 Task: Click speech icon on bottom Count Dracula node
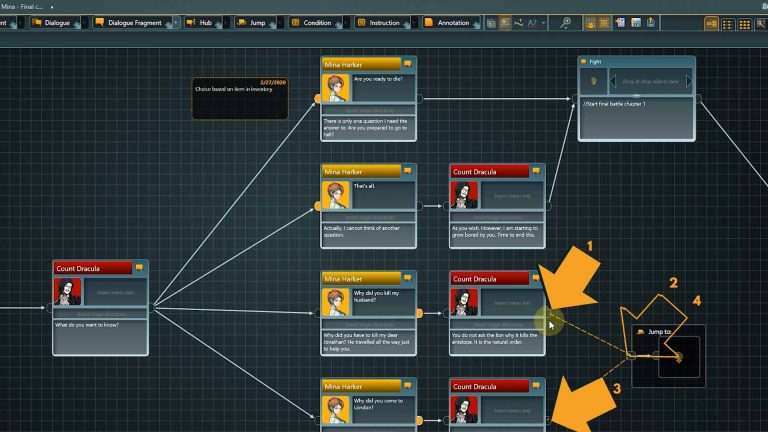pos(536,385)
